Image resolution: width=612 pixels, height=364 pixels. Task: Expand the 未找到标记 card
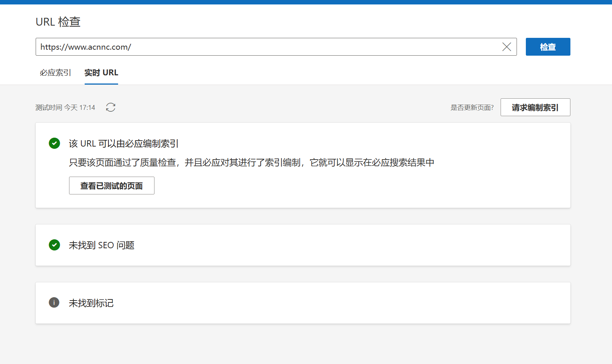303,303
